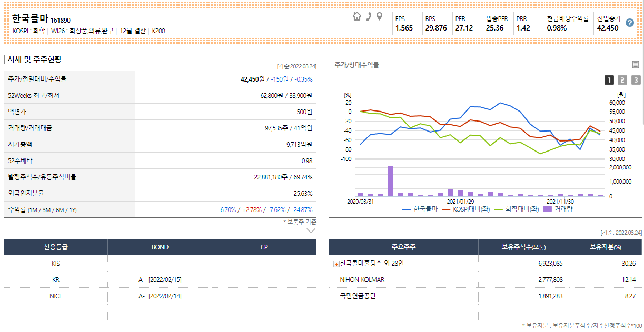Viewport: 644px width, 332px height.
Task: Open the chart list menu icon
Action: (x=636, y=65)
